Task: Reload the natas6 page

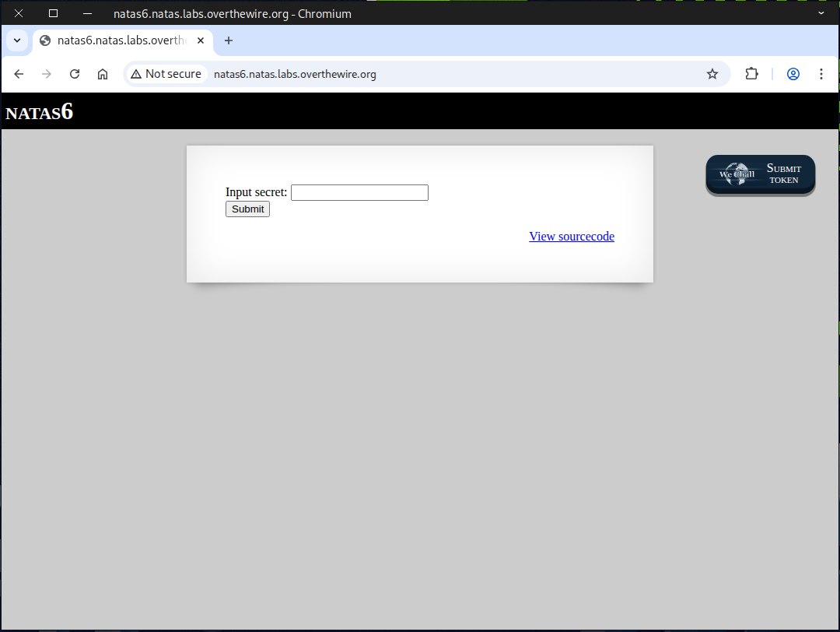Action: coord(75,74)
